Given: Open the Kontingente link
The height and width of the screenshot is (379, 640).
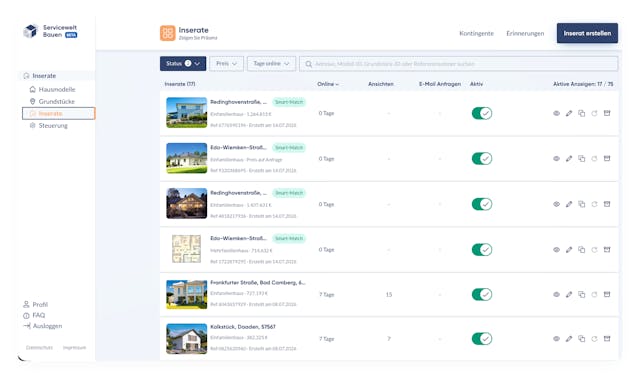Looking at the screenshot, I should [x=476, y=33].
